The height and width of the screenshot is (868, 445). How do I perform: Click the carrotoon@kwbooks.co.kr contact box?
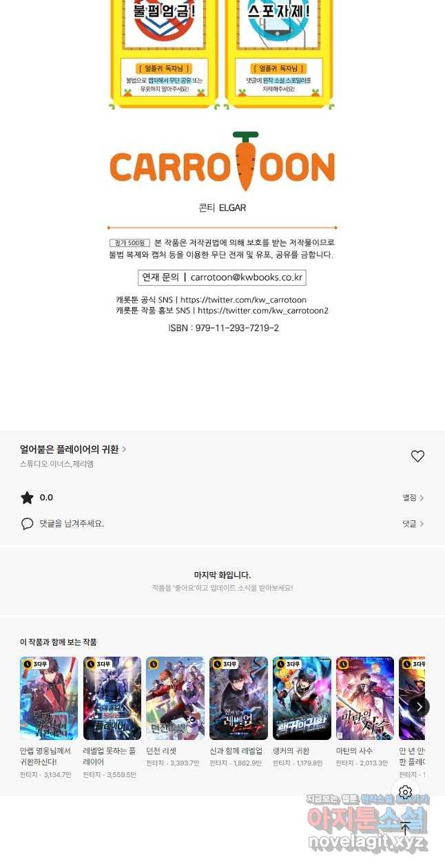pos(222,277)
